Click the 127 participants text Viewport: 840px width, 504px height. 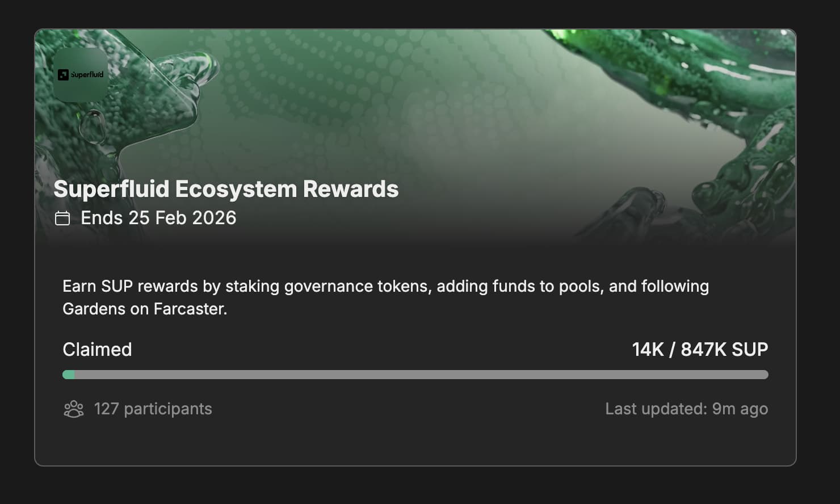click(153, 409)
